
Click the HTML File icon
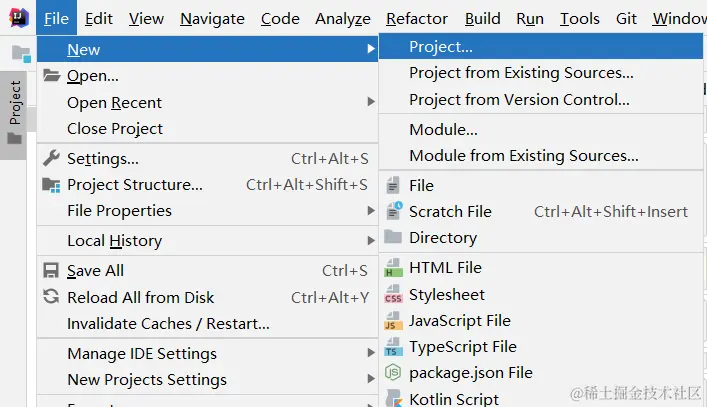(393, 268)
